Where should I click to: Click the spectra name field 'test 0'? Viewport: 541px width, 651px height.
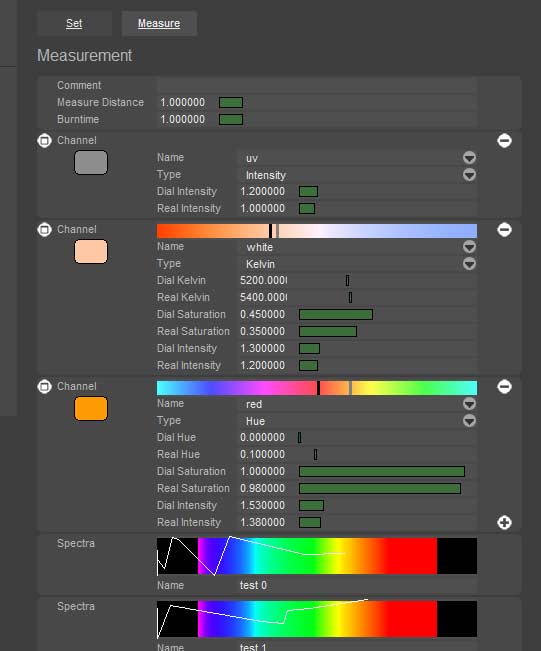(x=253, y=585)
